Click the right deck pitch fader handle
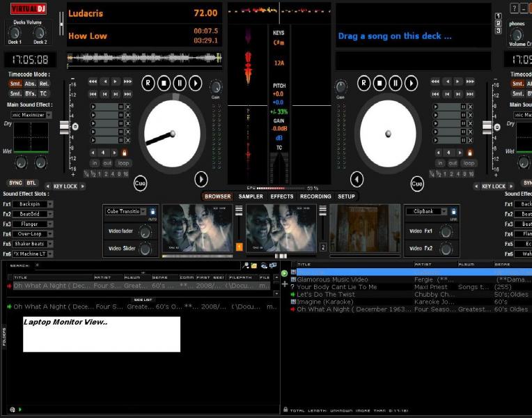Viewport: 532px width, 418px height. 487,127
